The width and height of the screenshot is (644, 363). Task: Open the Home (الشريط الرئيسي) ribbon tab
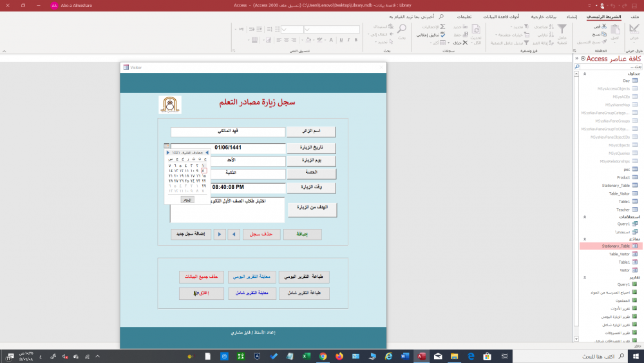tap(604, 17)
